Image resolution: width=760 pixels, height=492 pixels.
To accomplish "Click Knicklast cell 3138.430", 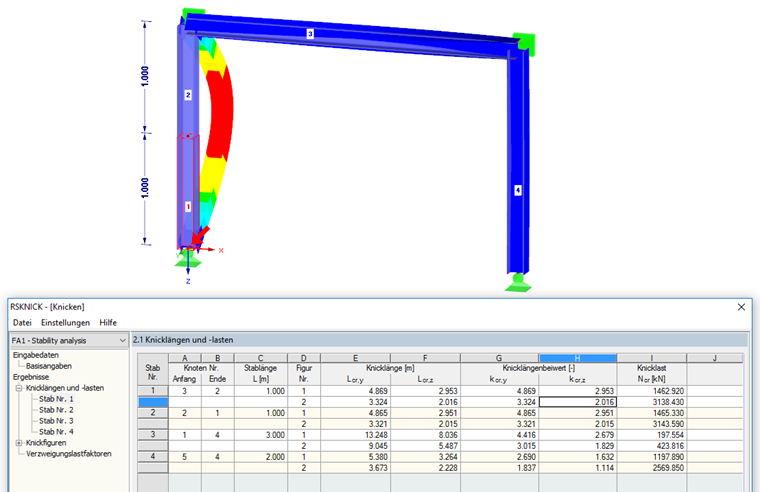I will click(x=651, y=402).
